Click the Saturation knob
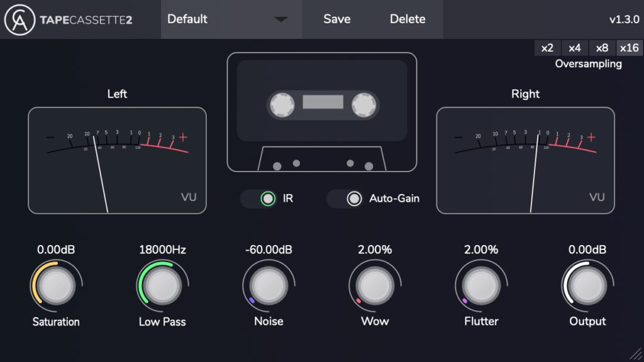 [x=56, y=285]
